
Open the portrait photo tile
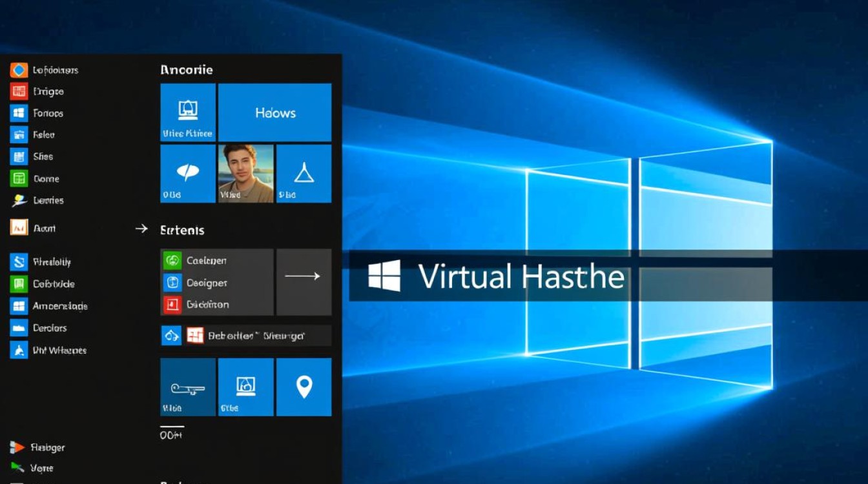point(246,174)
